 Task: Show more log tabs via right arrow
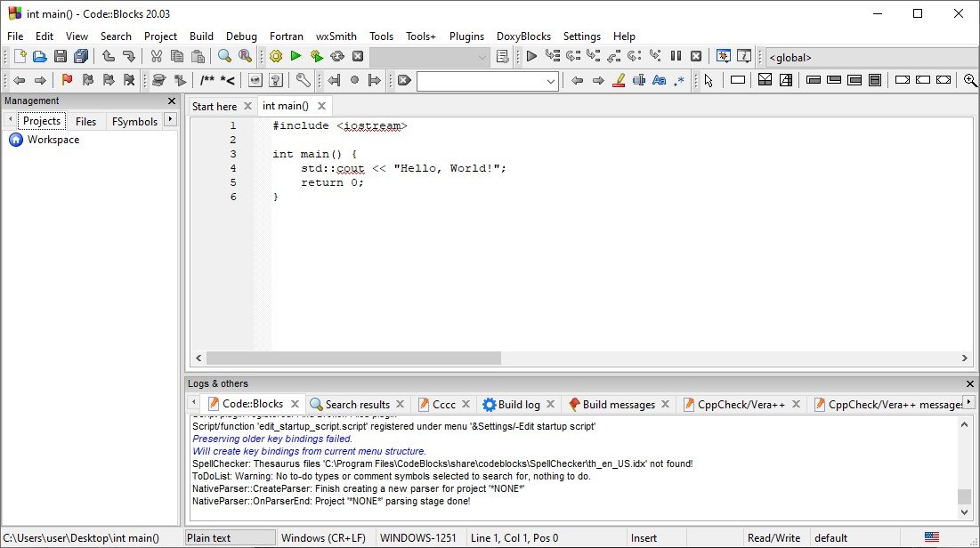968,402
